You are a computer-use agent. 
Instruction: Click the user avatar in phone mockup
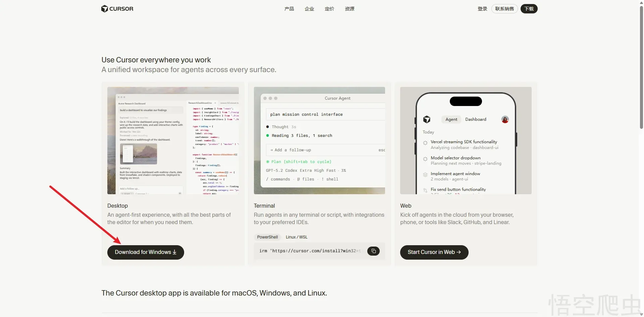(505, 119)
